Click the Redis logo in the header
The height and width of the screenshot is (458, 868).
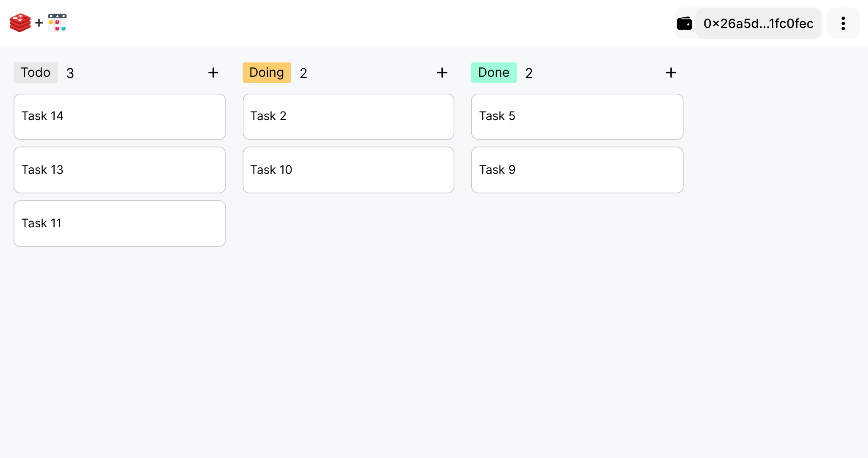click(x=20, y=22)
